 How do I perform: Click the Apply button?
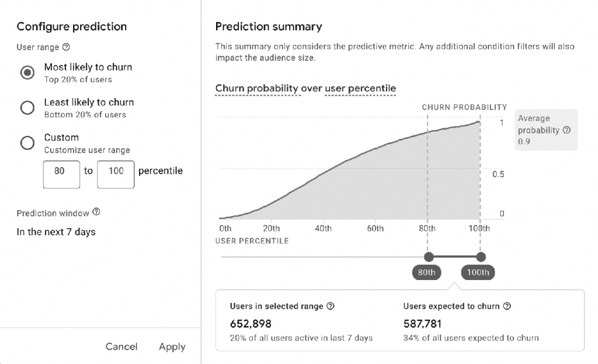coord(172,346)
